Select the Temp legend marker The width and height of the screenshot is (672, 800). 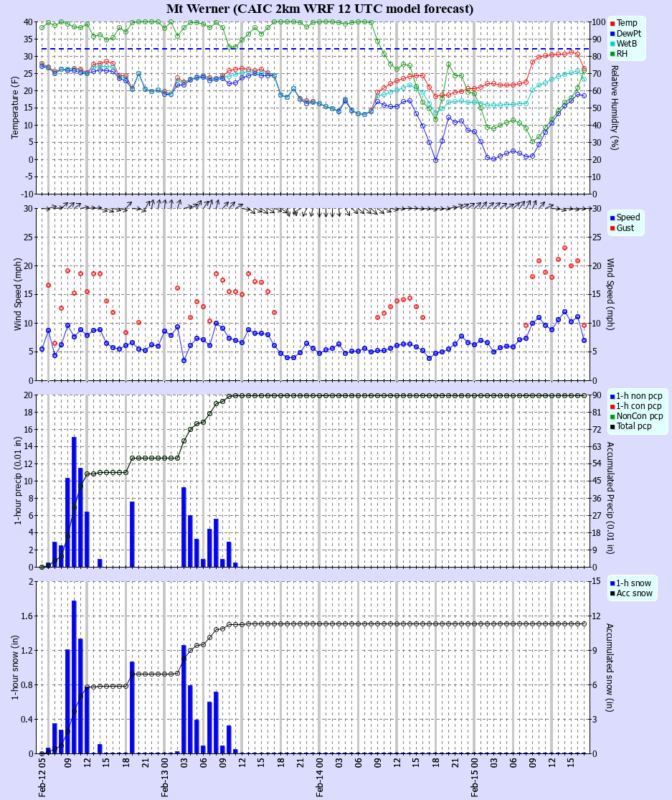coord(611,23)
